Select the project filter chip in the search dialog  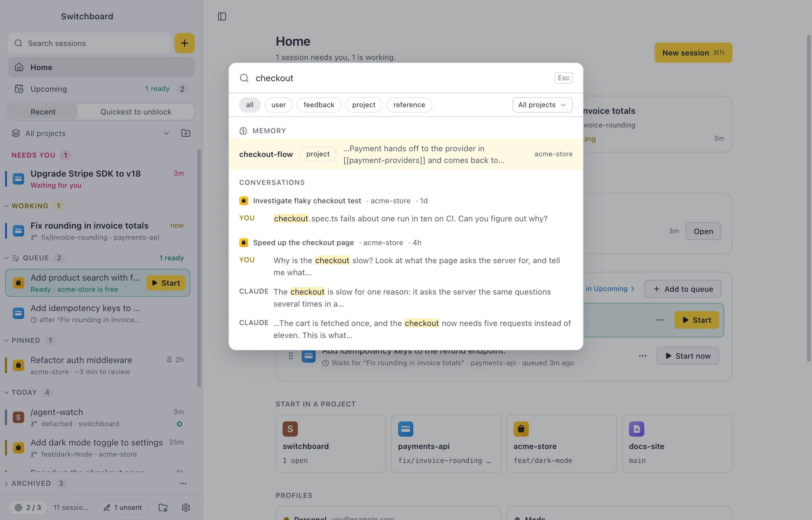pyautogui.click(x=364, y=105)
